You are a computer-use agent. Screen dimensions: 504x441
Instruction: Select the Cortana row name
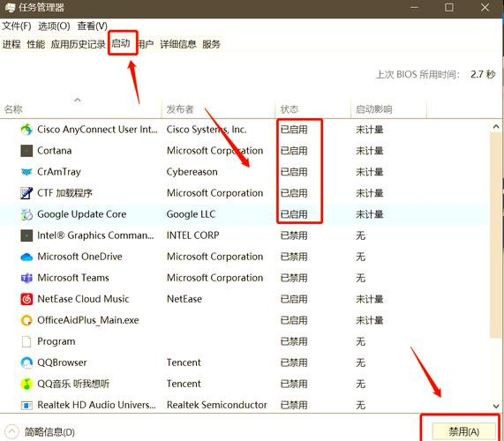[x=55, y=151]
